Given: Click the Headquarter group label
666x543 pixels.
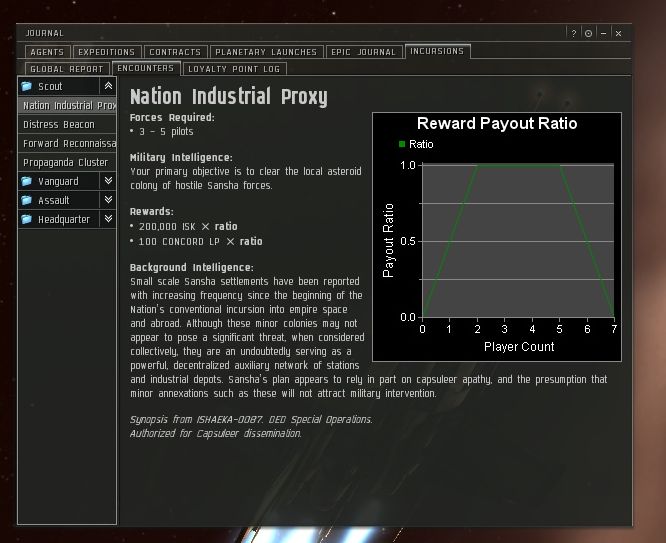Looking at the screenshot, I should 64,219.
